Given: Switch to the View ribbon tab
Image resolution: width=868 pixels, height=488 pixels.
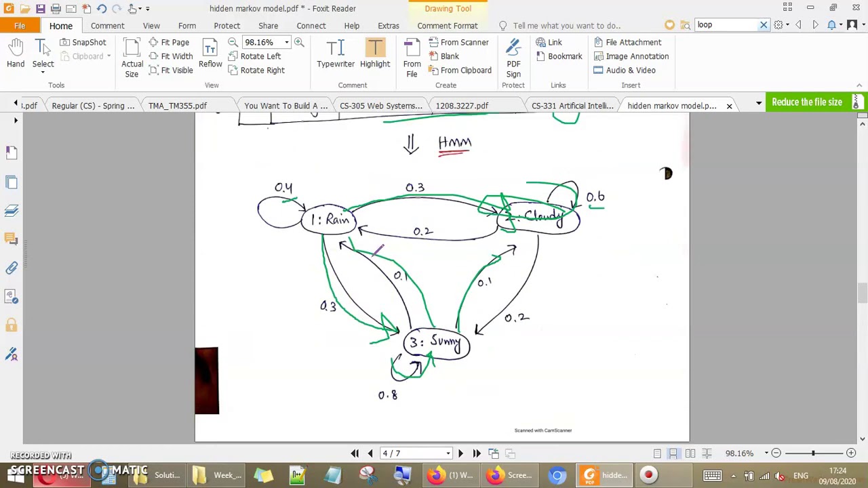Looking at the screenshot, I should [151, 26].
